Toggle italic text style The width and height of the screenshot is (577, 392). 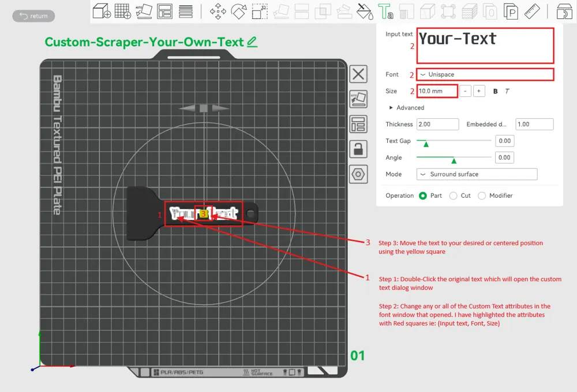(x=507, y=91)
